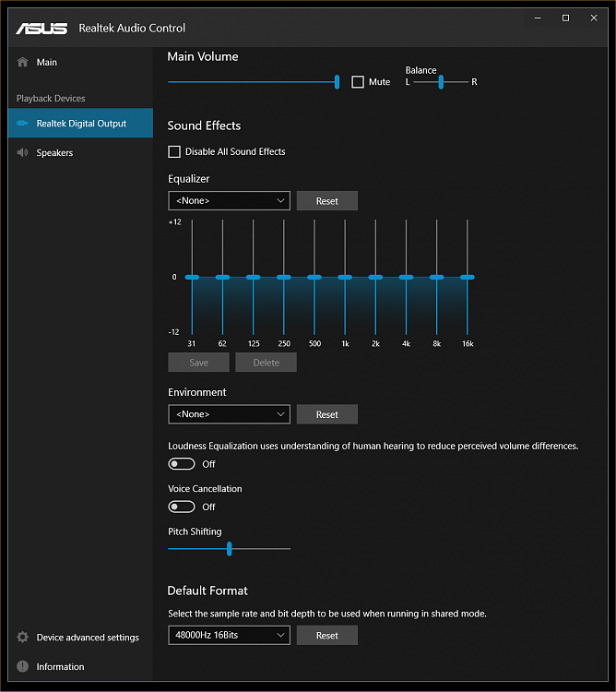Click the Sound Effects heading

coord(204,125)
